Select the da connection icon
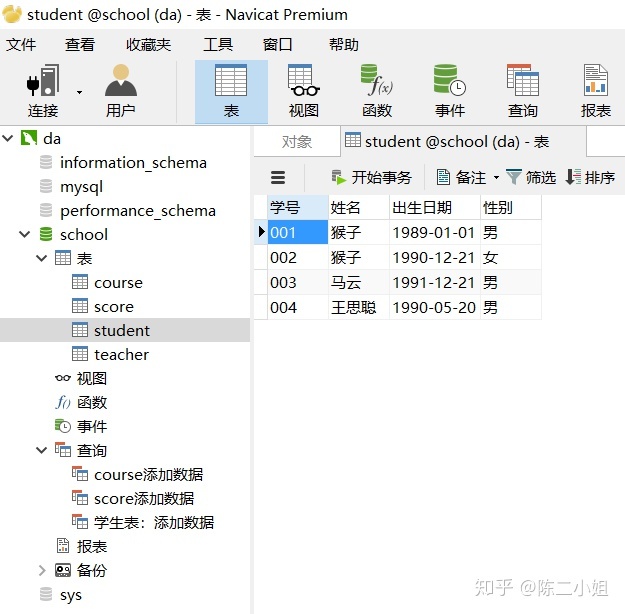The image size is (625, 614). pos(29,138)
